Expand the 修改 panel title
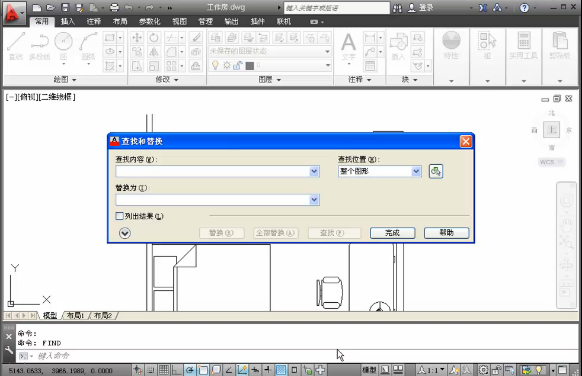The width and height of the screenshot is (582, 376). 167,79
